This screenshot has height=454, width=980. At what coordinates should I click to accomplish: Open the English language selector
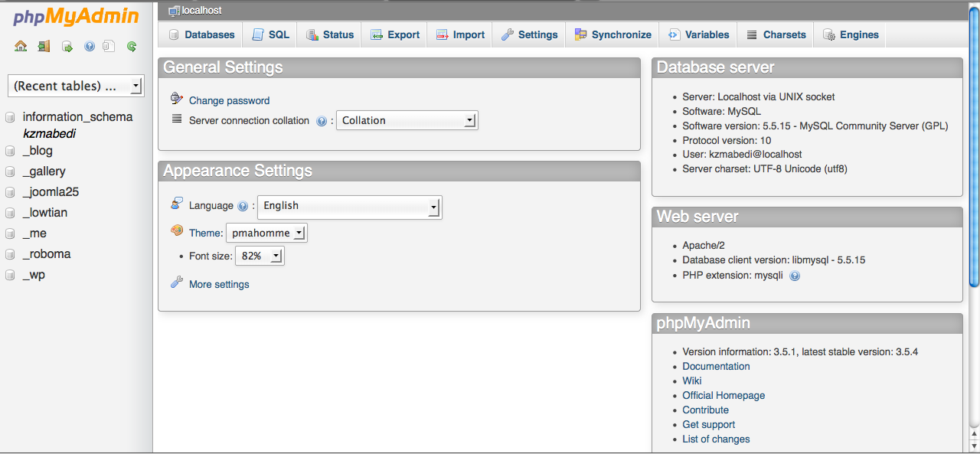click(350, 207)
